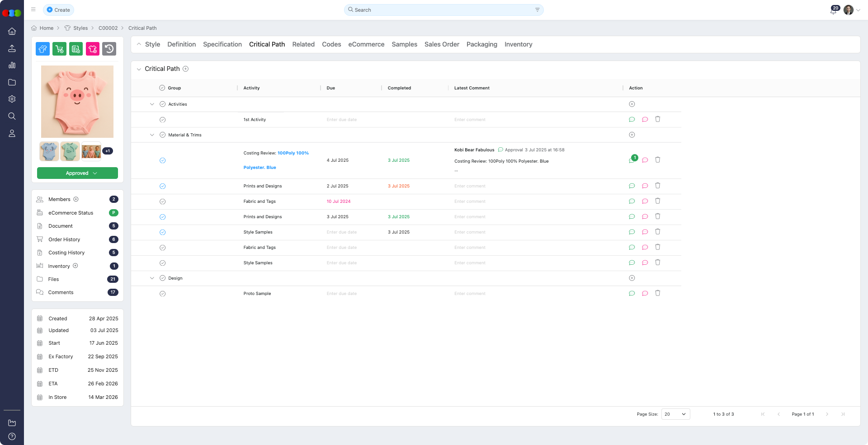Switch to the Specification tab
The width and height of the screenshot is (868, 445).
222,44
